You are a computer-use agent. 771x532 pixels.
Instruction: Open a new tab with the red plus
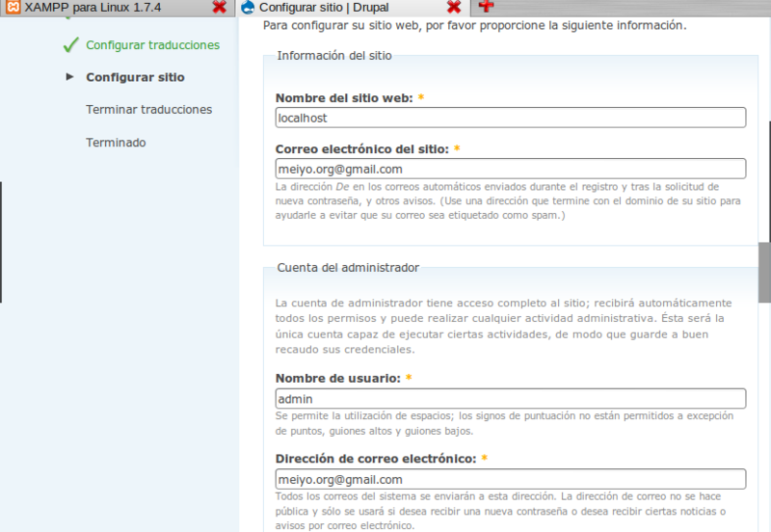click(x=486, y=7)
